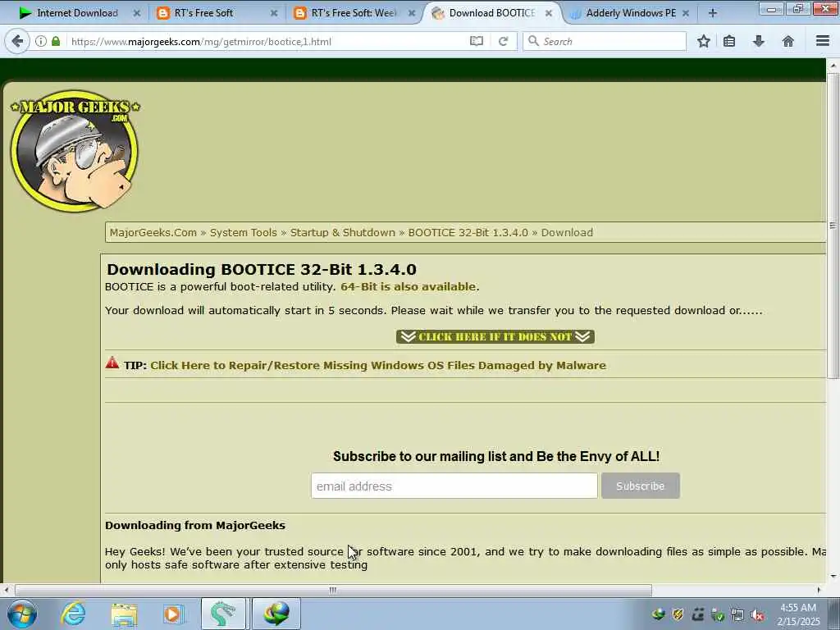Close the Adderly Windows PE tab
This screenshot has width=840, height=630.
[686, 13]
